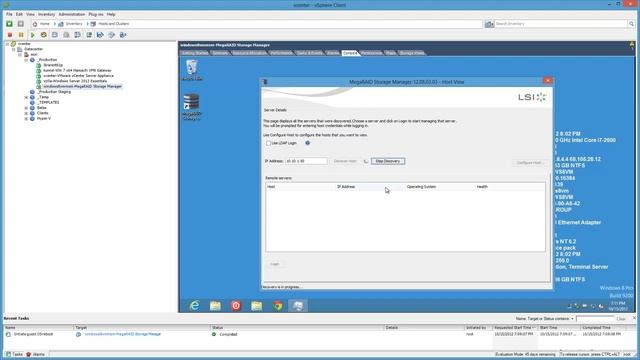Viewport: 640px width, 360px height.
Task: Click the orange Reset VM toolbar icon
Action: 44,35
